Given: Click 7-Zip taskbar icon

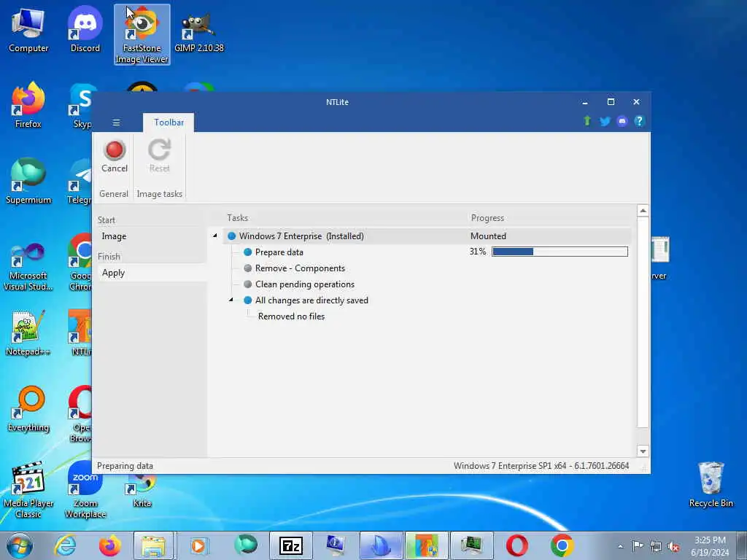Looking at the screenshot, I should pos(290,545).
